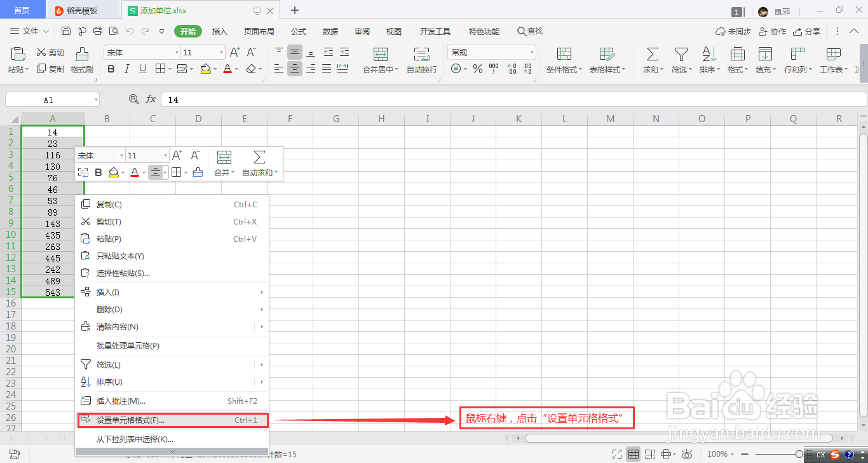Image resolution: width=868 pixels, height=463 pixels.
Task: Click the 筛选 filter icon in ribbon
Action: (x=681, y=60)
